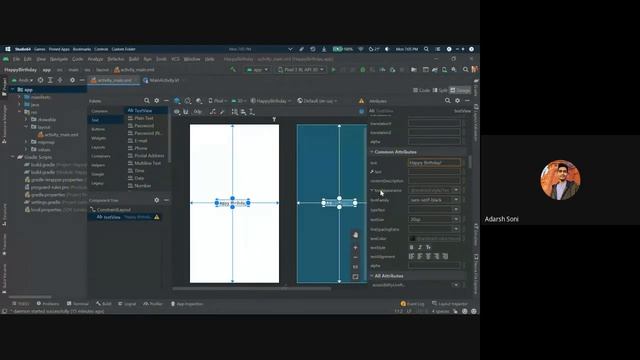Viewport: 640px width, 360px height.
Task: Select the Pan hand tool on canvas
Action: pyautogui.click(x=356, y=235)
